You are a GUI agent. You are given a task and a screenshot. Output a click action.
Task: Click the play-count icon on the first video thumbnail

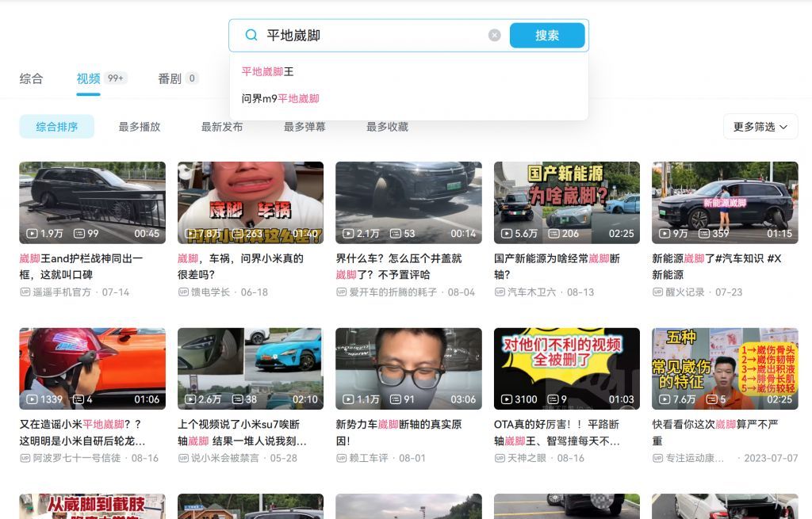tap(33, 234)
